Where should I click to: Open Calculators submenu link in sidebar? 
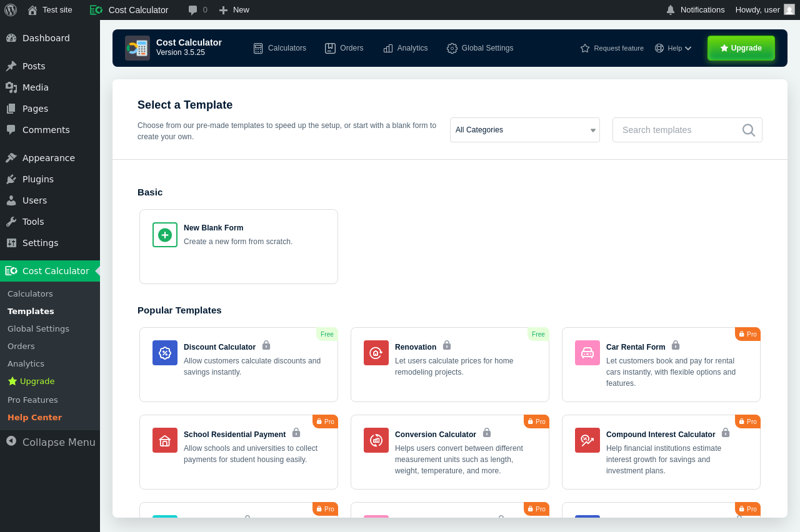coord(30,293)
